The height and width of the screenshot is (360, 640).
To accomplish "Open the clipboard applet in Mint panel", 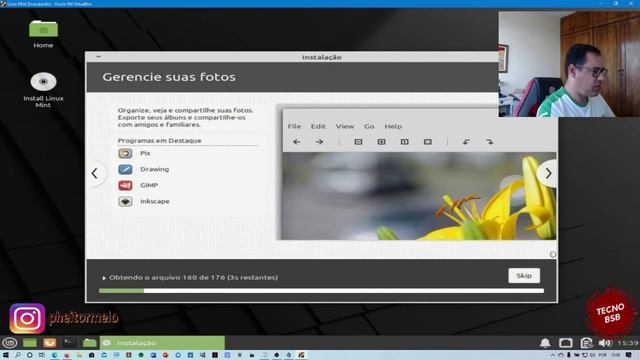I will [586, 343].
